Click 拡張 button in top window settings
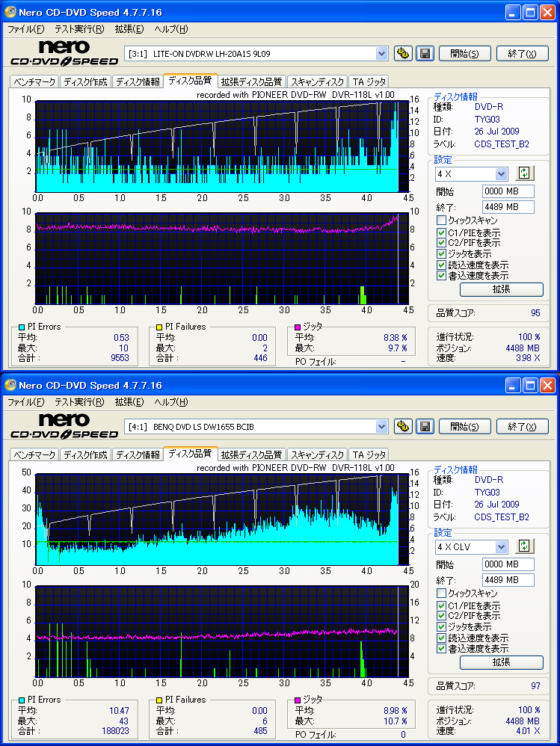560x746 pixels. [x=502, y=289]
